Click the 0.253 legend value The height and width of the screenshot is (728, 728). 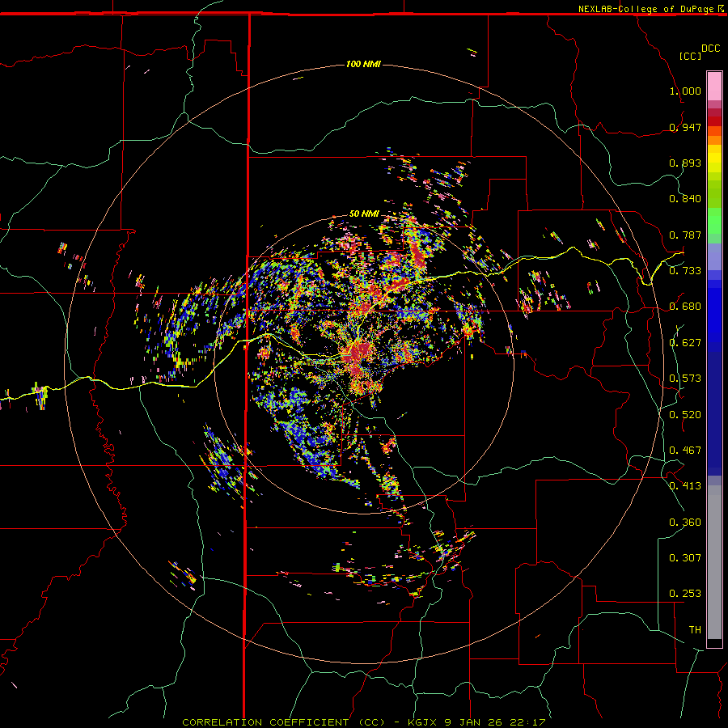(685, 594)
